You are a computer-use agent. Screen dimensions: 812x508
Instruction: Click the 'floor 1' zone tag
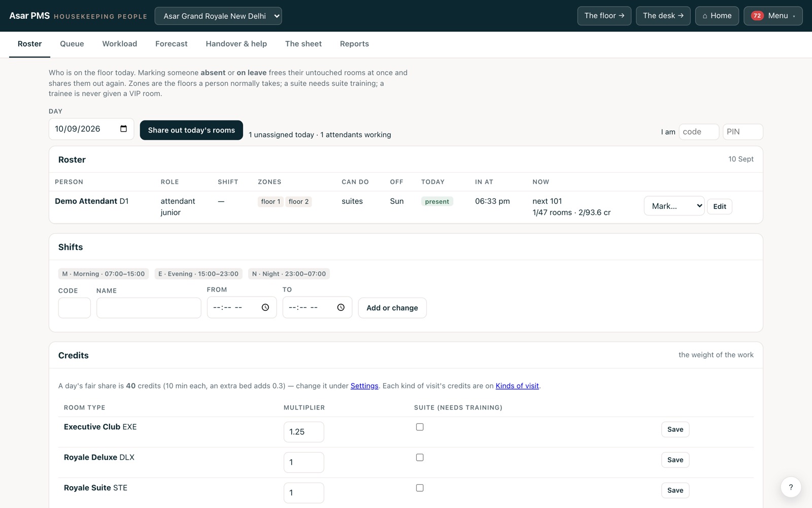tap(270, 202)
